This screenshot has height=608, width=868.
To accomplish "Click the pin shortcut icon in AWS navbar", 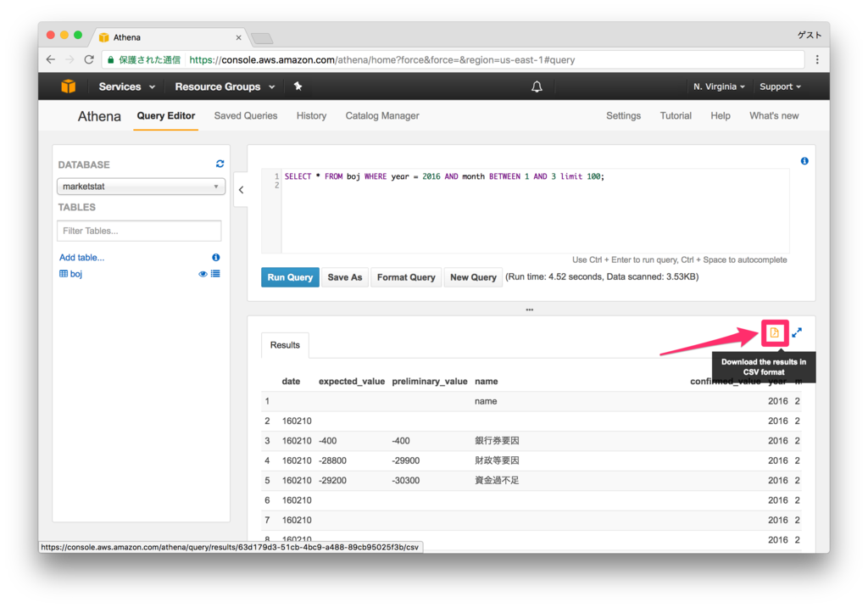I will pyautogui.click(x=298, y=86).
